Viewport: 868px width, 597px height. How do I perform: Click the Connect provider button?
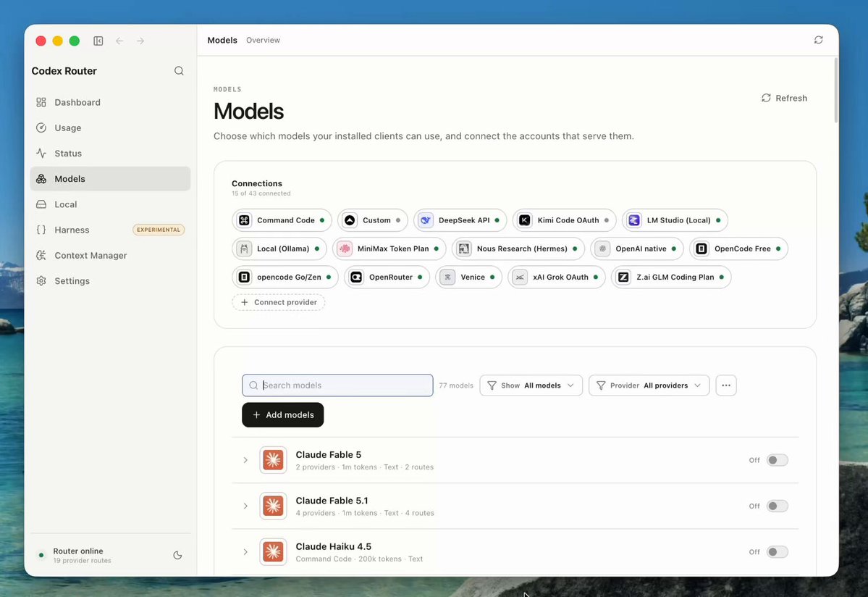click(279, 302)
